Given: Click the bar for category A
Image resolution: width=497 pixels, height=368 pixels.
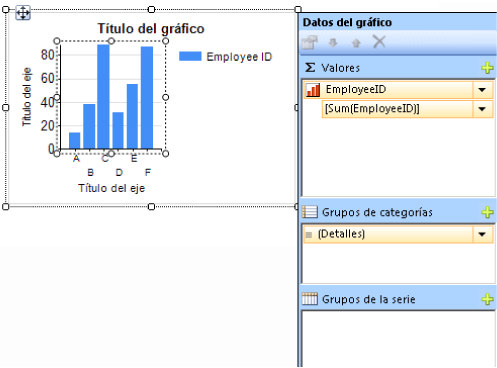Looking at the screenshot, I should tap(74, 141).
